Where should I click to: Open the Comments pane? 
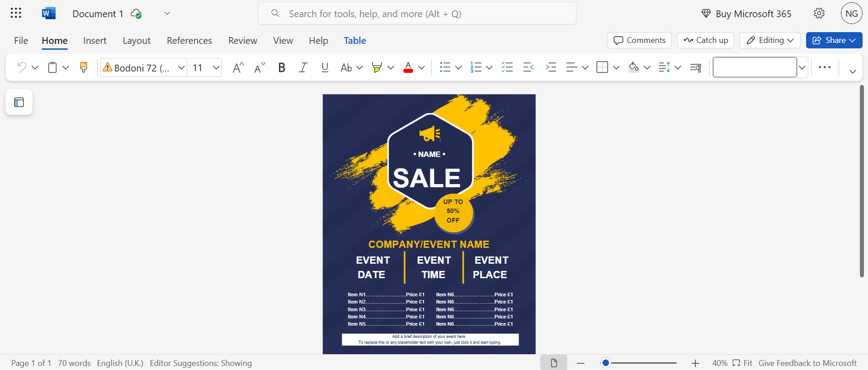639,40
